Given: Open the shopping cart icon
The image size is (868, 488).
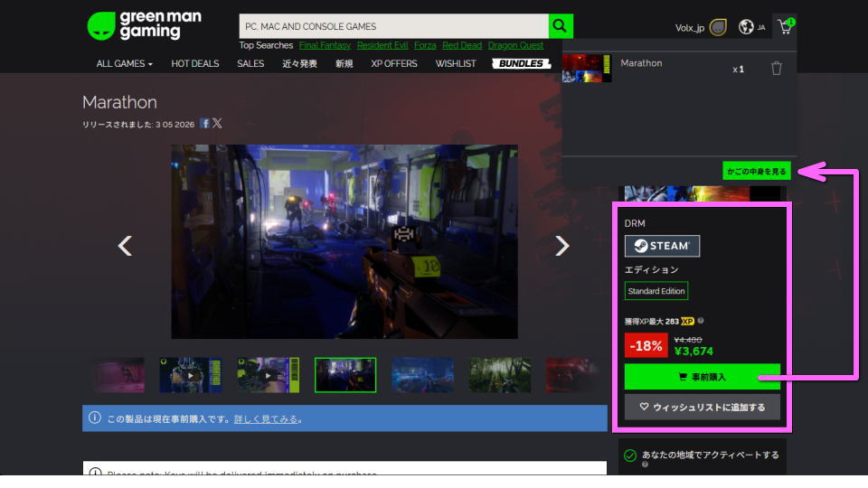Looking at the screenshot, I should click(x=784, y=27).
